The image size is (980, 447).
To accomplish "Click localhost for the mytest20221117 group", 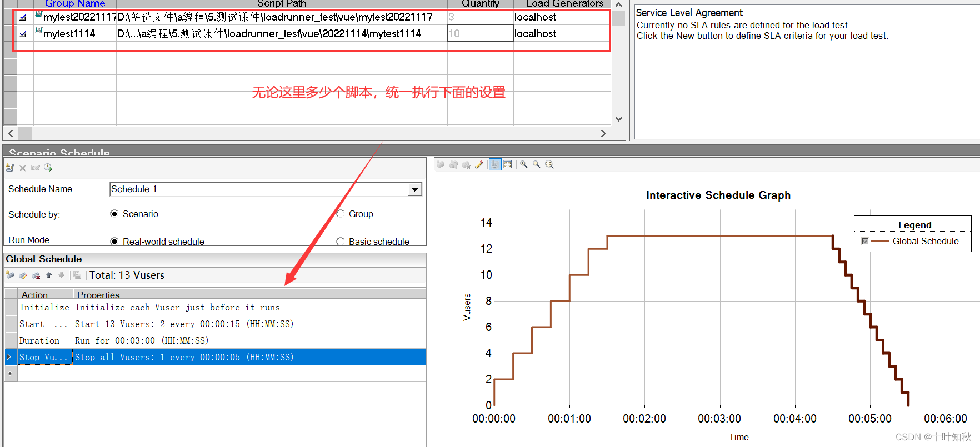I will tap(535, 17).
